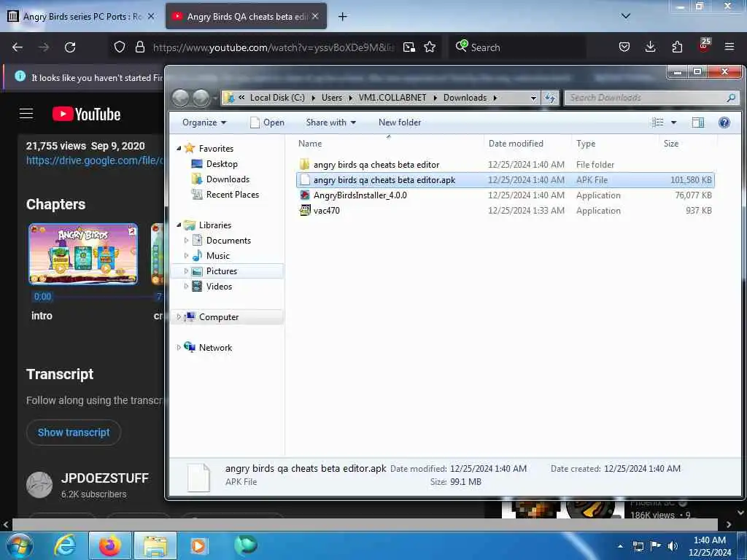
Task: Open Windows Media Player taskbar icon
Action: click(200, 545)
